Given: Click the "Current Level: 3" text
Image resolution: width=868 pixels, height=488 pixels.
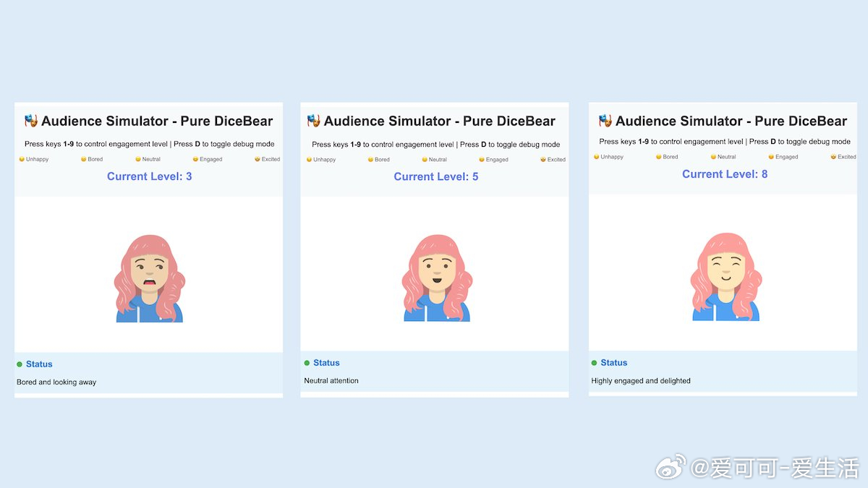Looking at the screenshot, I should (x=150, y=176).
